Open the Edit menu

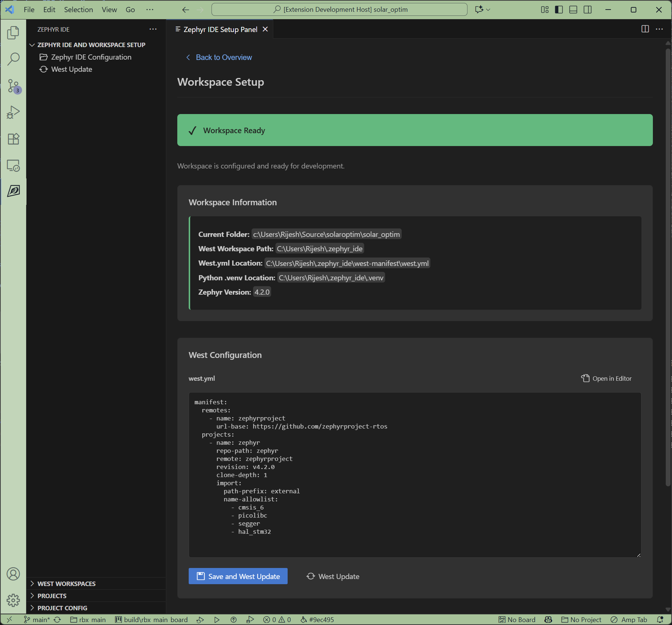click(x=49, y=10)
